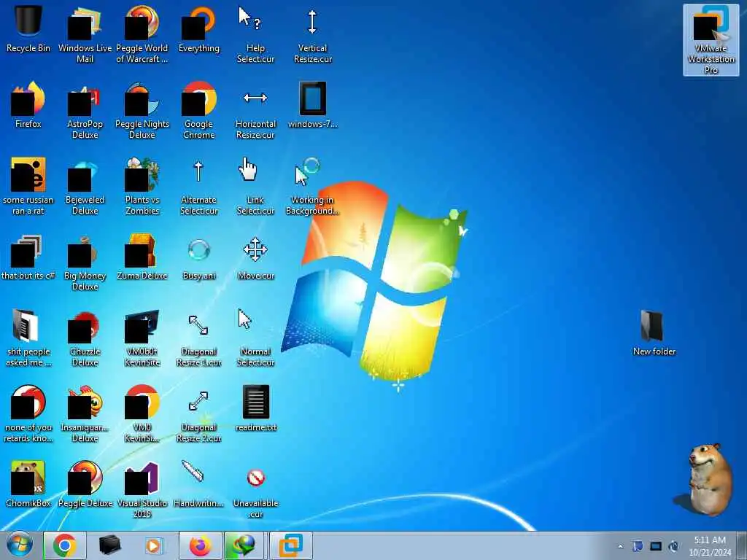Select the New folder icon
This screenshot has width=747, height=560.
654,332
